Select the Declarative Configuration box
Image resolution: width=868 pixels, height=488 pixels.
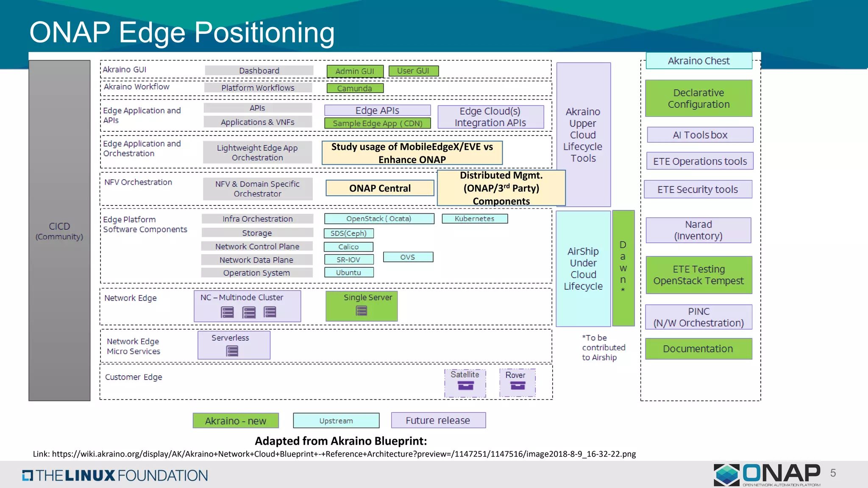tap(698, 98)
